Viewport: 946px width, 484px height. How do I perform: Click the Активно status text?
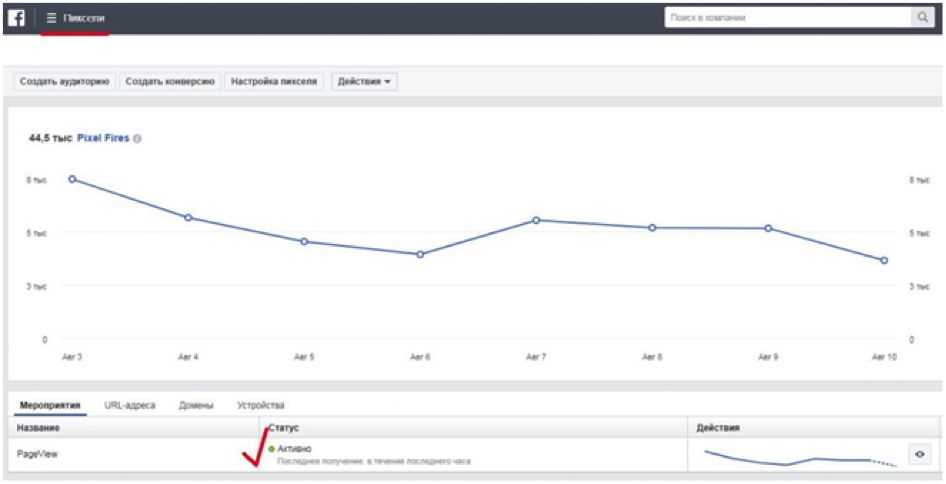[x=294, y=449]
